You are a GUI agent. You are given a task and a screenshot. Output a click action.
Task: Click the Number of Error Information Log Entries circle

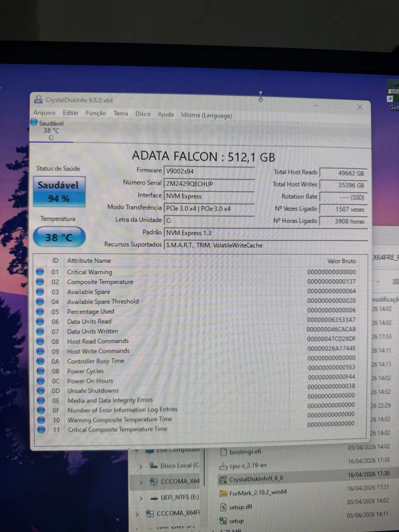41,410
